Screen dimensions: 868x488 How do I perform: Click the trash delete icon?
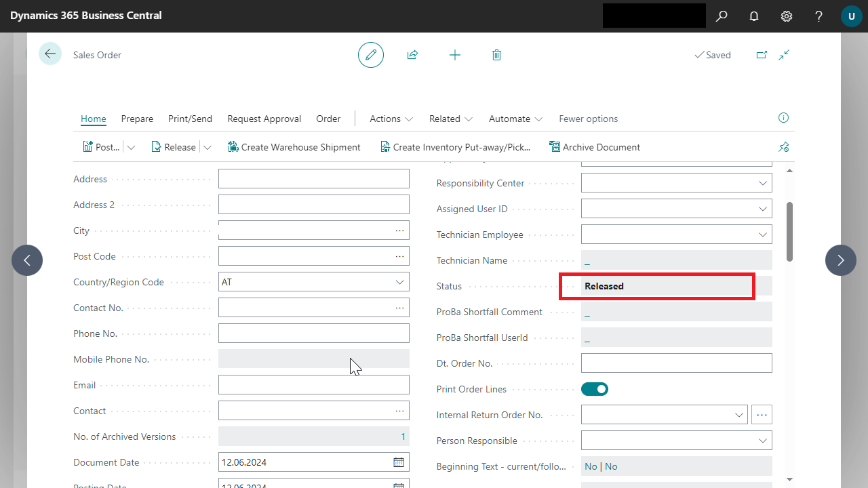496,55
